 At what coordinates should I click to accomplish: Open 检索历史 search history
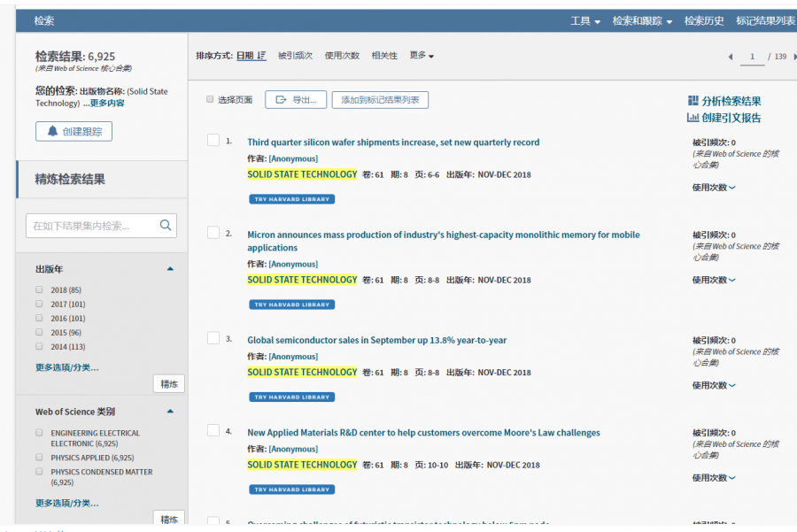pos(704,21)
